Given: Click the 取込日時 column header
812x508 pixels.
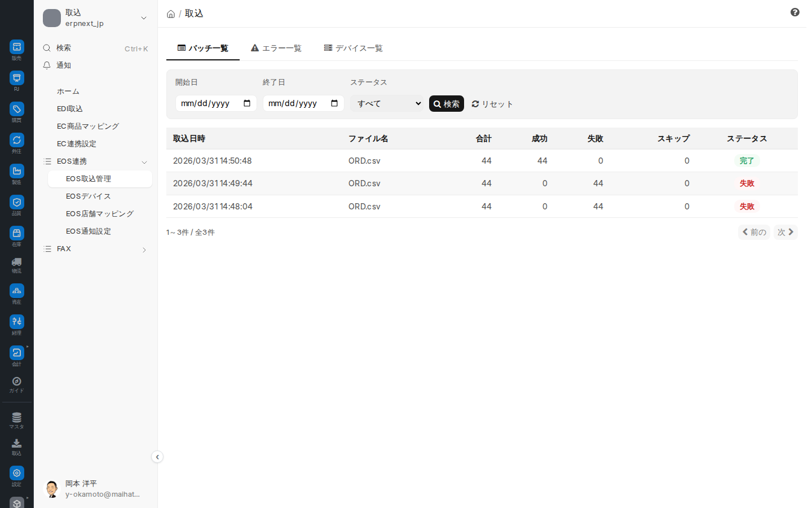Looking at the screenshot, I should pos(189,139).
